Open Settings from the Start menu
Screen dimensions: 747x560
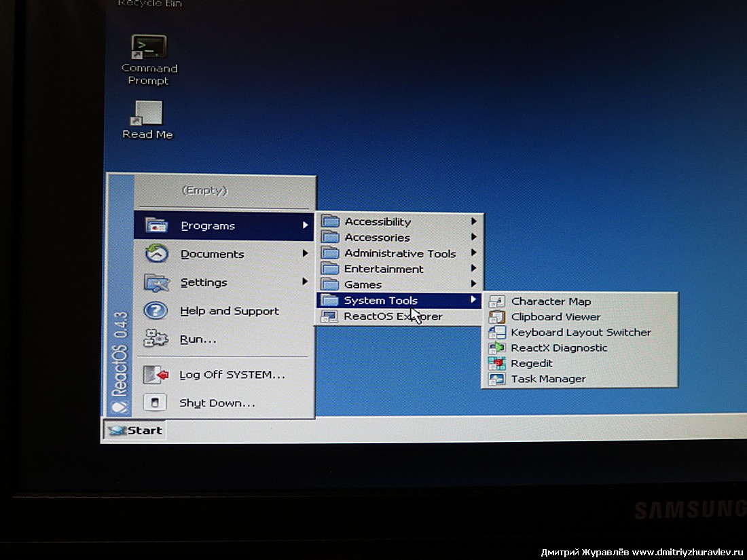224,282
